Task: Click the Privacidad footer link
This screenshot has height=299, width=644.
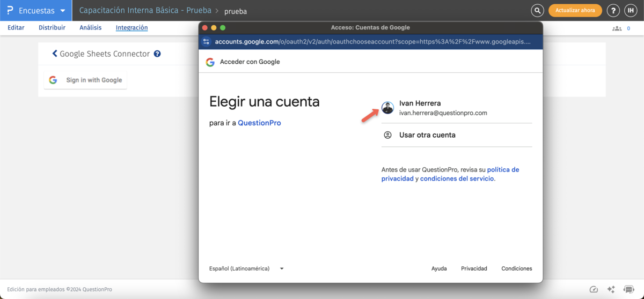Action: [x=474, y=268]
